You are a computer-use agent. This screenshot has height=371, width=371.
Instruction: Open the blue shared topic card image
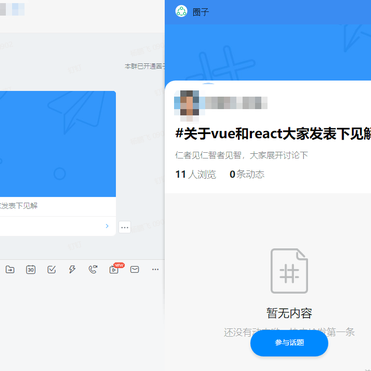[58, 144]
